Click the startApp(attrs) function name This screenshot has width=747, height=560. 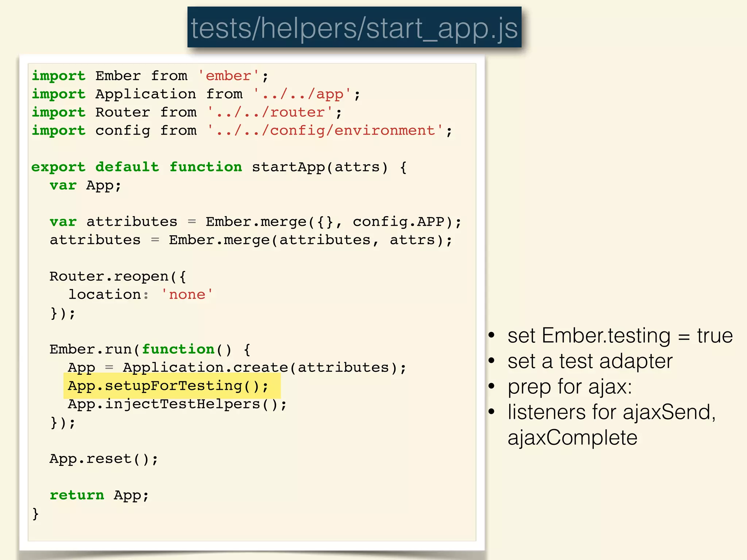320,167
